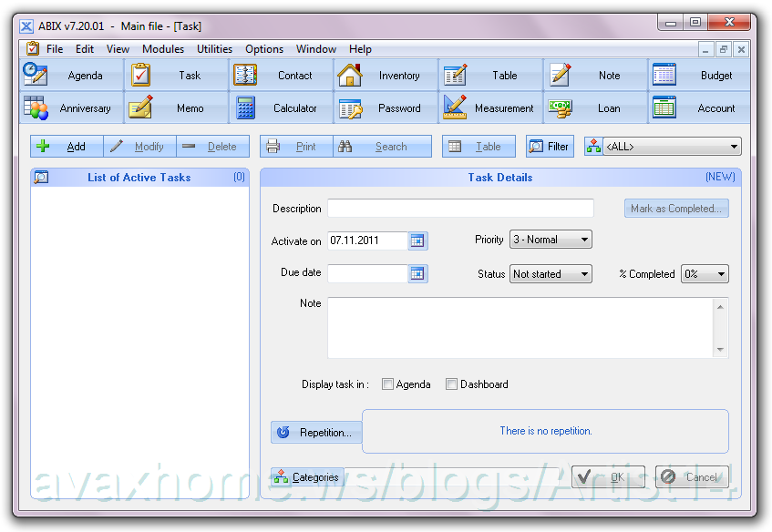Click the Table view toolbar button
The height and width of the screenshot is (532, 772).
(x=479, y=146)
